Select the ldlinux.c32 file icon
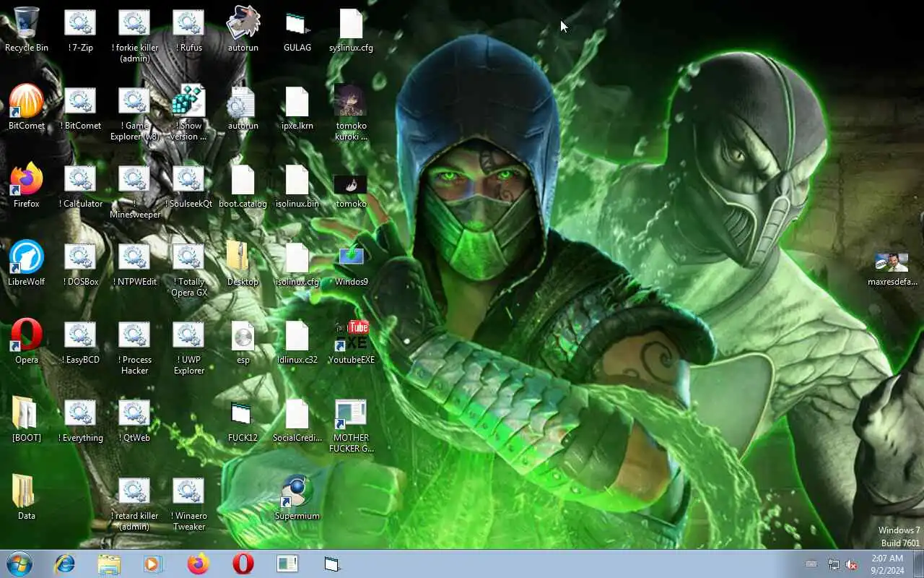The image size is (924, 578). 297,342
